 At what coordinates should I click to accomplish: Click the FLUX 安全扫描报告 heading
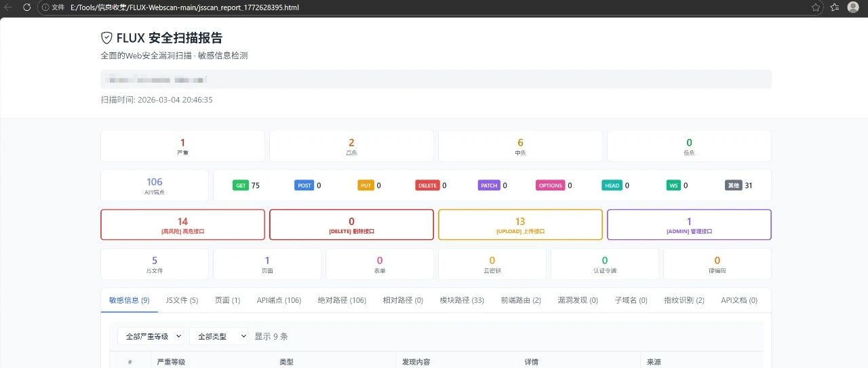(170, 38)
